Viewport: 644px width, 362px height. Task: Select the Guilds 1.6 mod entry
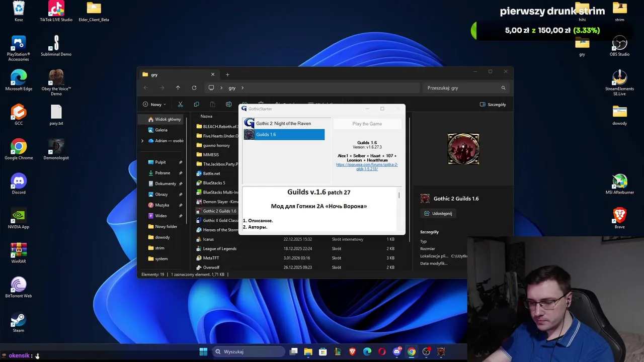(284, 134)
